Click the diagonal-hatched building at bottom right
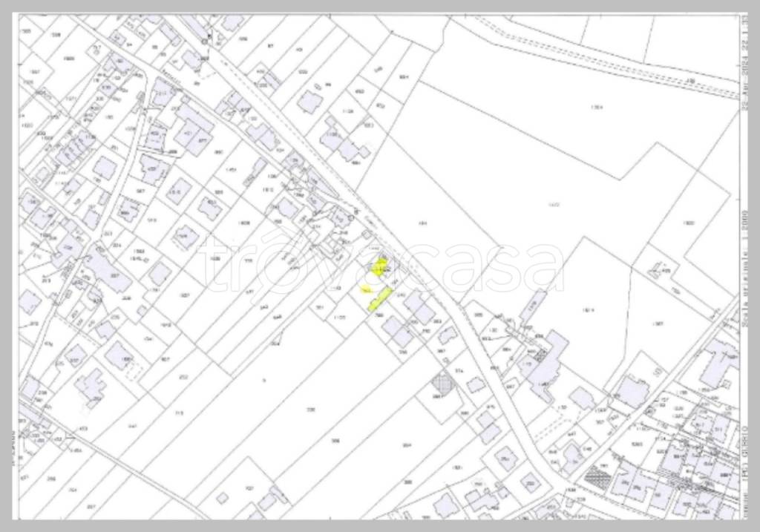The height and width of the screenshot is (532, 760). point(594,475)
